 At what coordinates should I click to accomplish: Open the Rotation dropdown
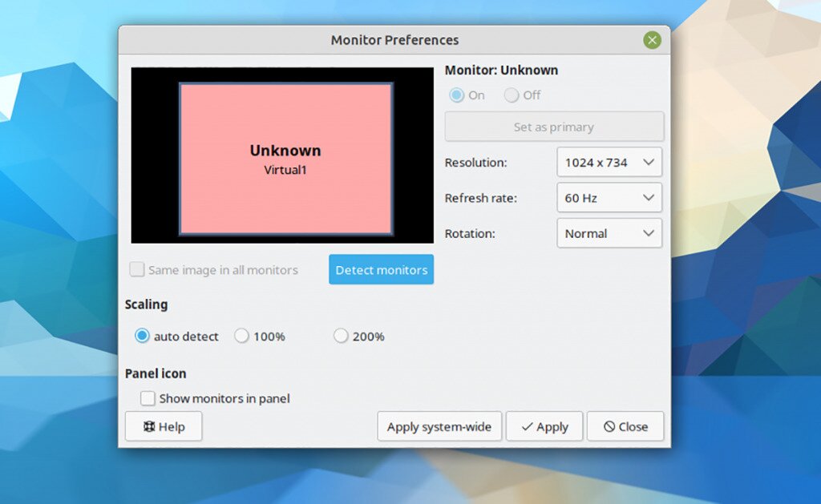[609, 233]
